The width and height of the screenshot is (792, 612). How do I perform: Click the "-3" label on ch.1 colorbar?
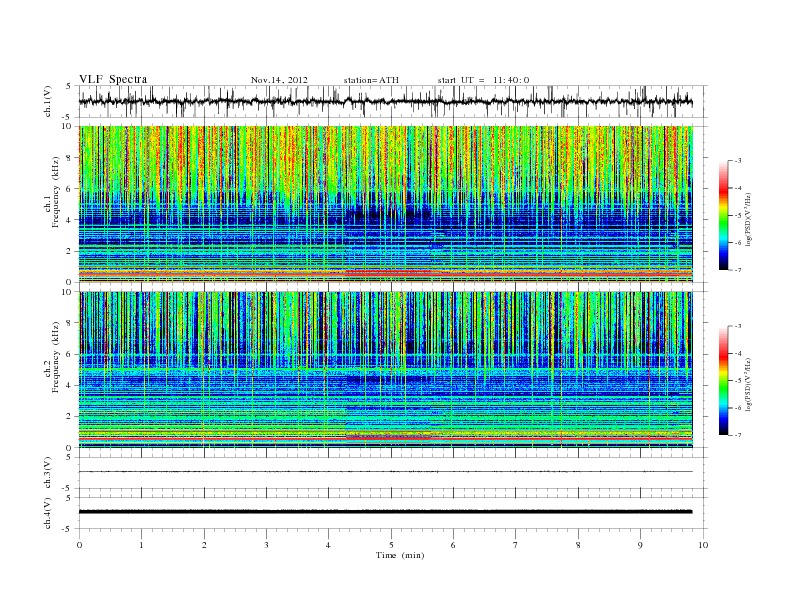(x=738, y=161)
